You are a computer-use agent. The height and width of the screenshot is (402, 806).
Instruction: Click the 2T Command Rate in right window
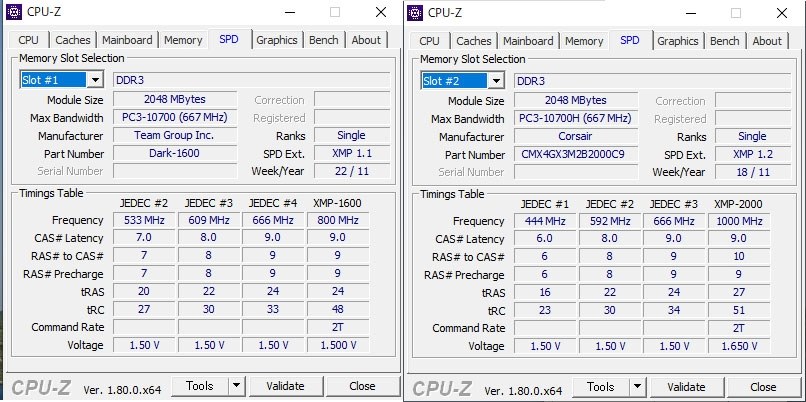coord(739,328)
